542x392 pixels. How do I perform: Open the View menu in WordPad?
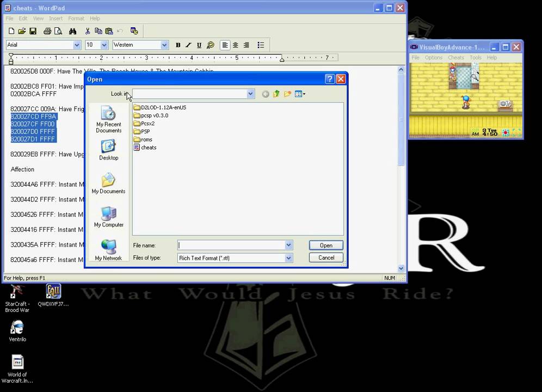click(38, 19)
